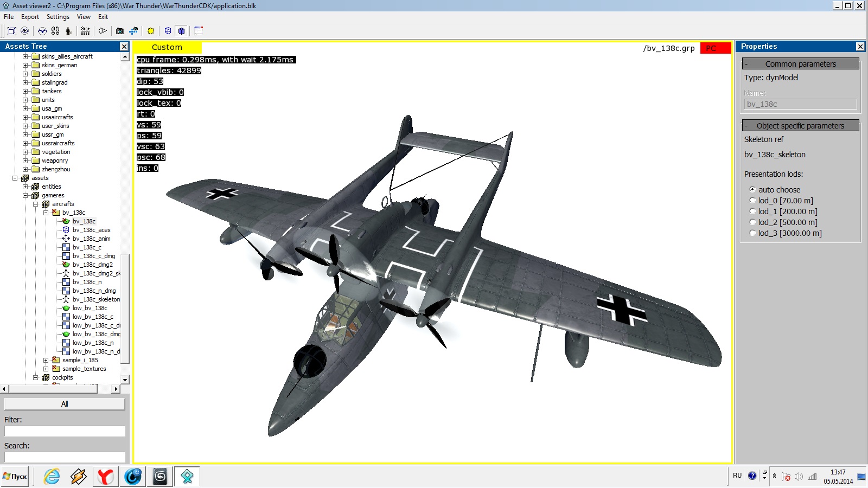Image resolution: width=868 pixels, height=488 pixels.
Task: Take a screenshot with camera icon
Action: coord(120,31)
